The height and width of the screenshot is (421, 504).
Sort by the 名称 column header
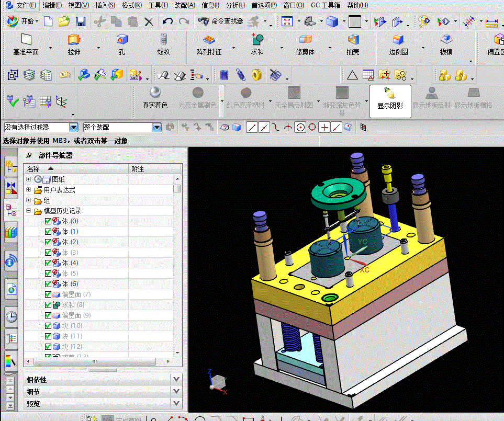pyautogui.click(x=76, y=169)
